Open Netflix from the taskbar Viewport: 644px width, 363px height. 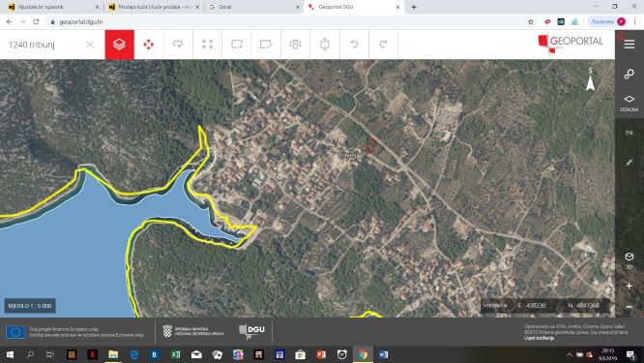93,354
